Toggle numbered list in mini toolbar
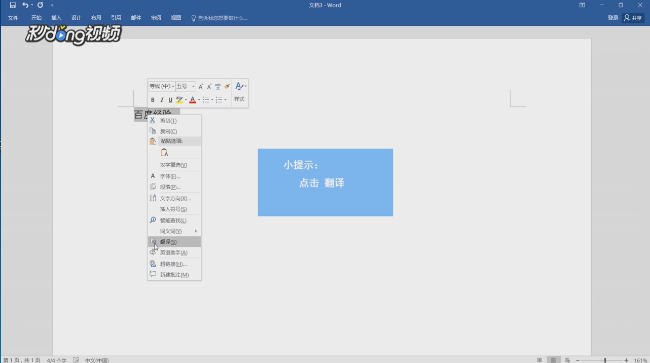The image size is (650, 363). point(219,100)
